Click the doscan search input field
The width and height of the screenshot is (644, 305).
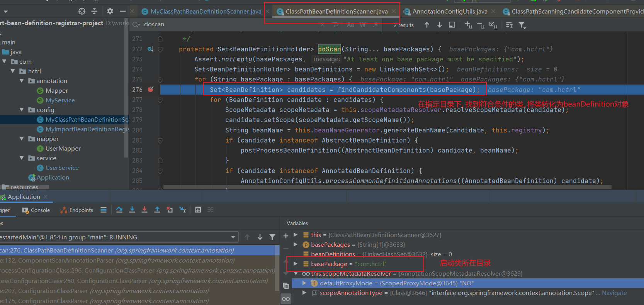tap(230, 24)
